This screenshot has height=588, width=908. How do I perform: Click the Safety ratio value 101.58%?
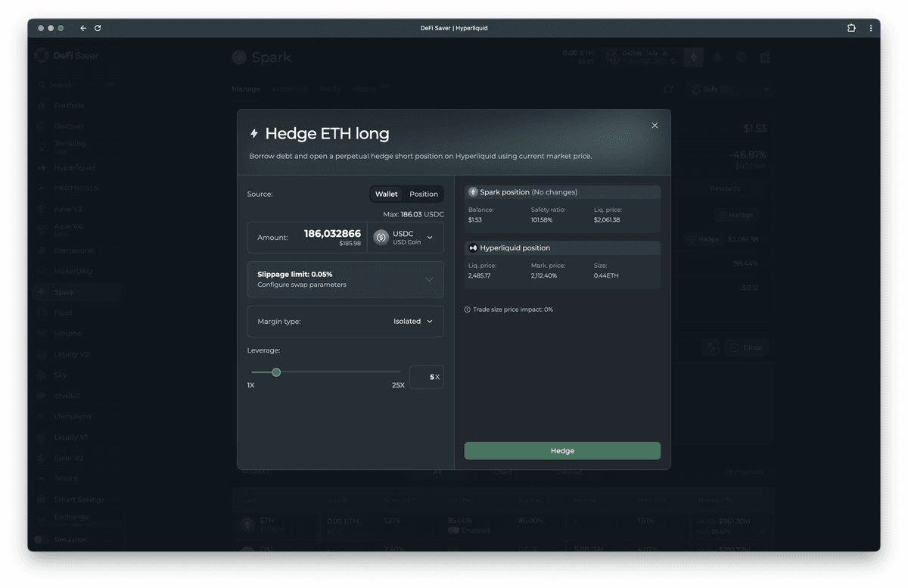542,220
